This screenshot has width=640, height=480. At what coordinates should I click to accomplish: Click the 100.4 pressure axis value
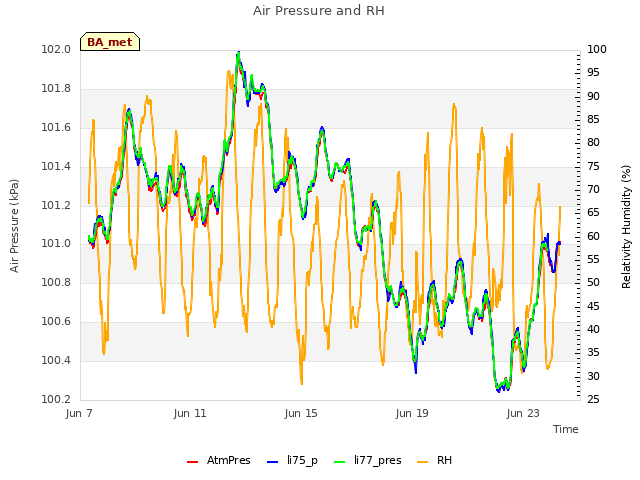tap(56, 360)
